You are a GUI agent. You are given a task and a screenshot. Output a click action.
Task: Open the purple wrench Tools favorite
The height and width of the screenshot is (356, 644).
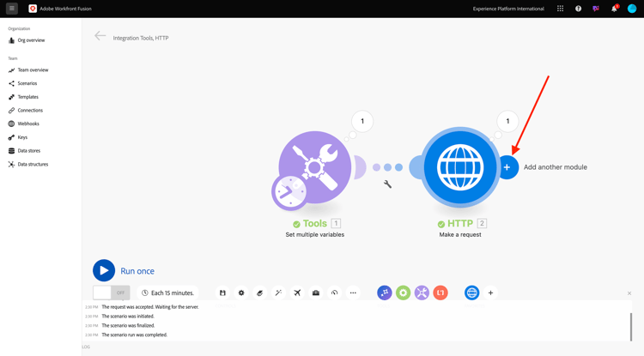(422, 293)
